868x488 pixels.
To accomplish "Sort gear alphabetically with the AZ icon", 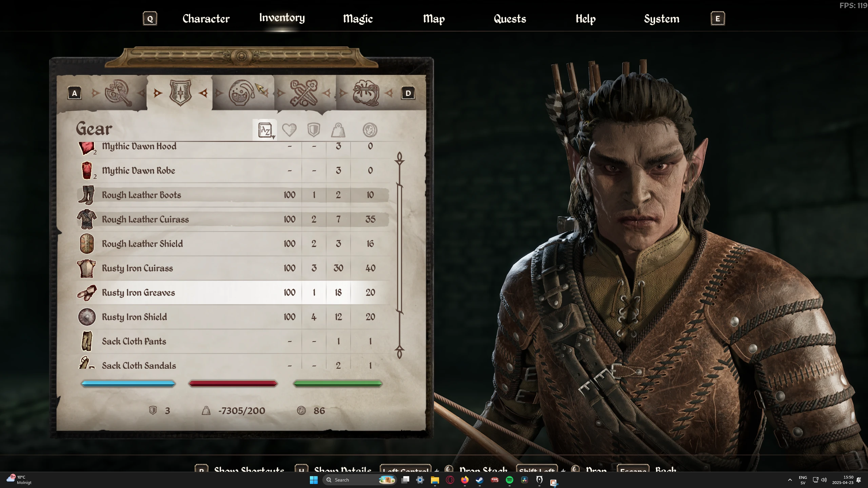I will 265,130.
